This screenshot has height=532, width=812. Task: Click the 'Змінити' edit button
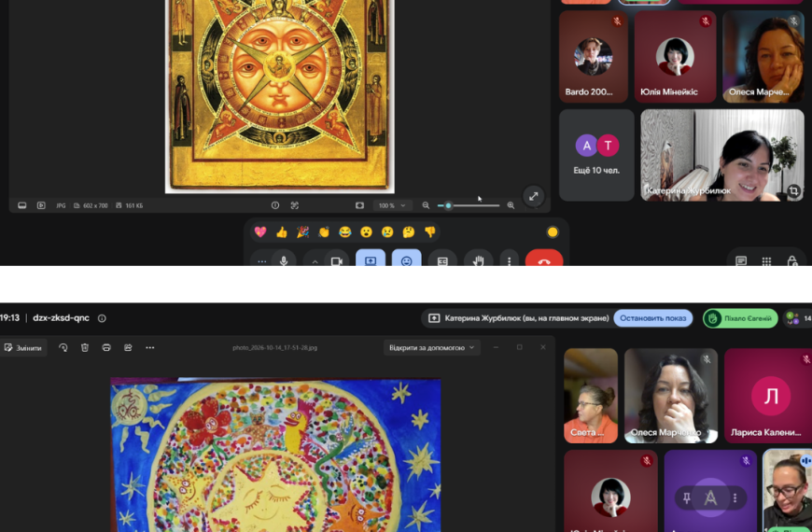23,347
